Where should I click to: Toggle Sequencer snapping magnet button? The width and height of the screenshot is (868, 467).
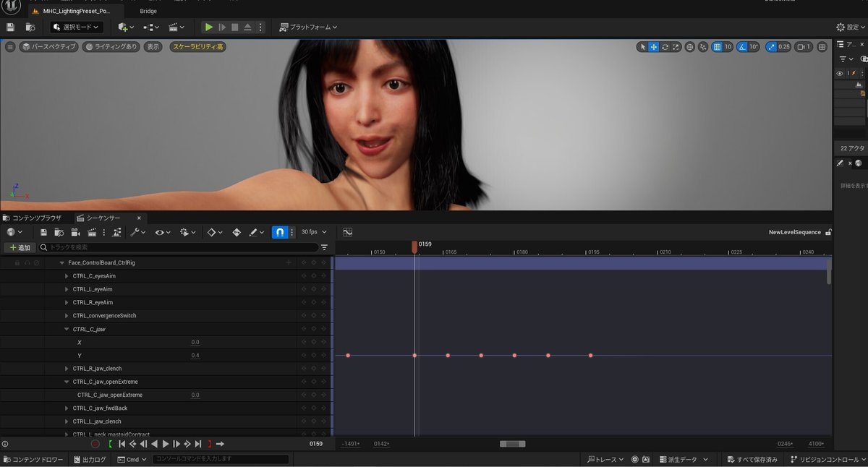point(279,232)
